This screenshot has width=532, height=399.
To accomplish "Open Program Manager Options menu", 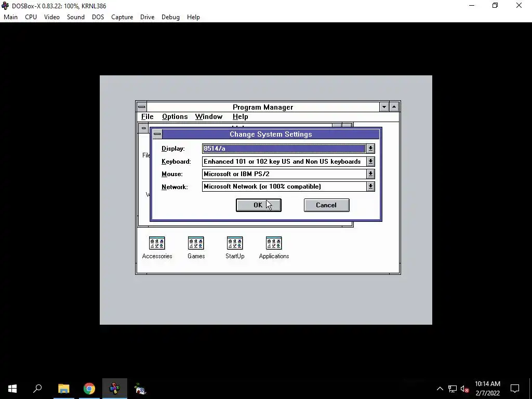I will (x=175, y=117).
